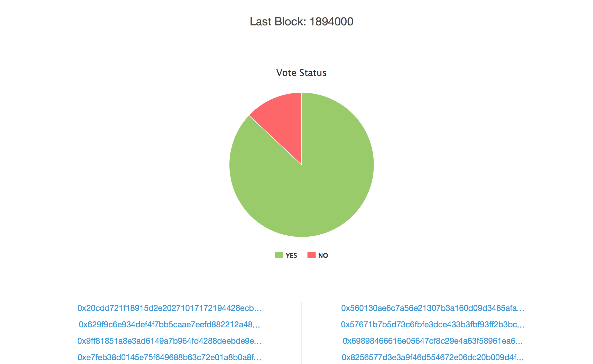
Task: Click the NO legend label text
Action: coord(323,255)
